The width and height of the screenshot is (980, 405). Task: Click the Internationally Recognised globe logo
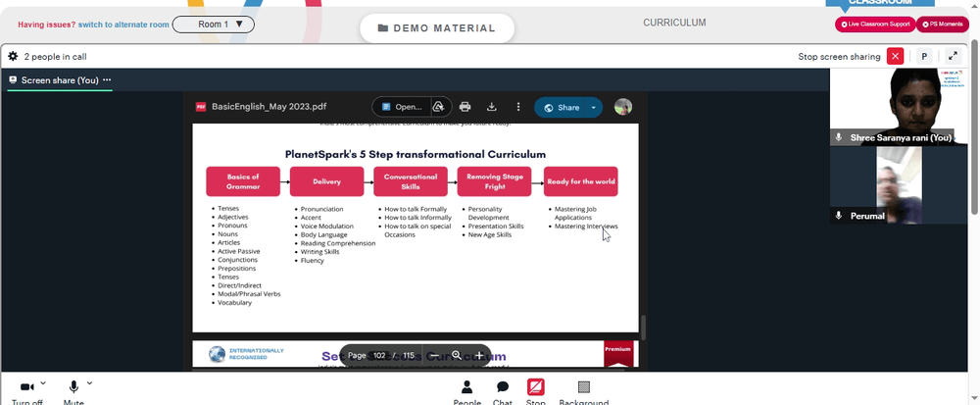coord(217,354)
